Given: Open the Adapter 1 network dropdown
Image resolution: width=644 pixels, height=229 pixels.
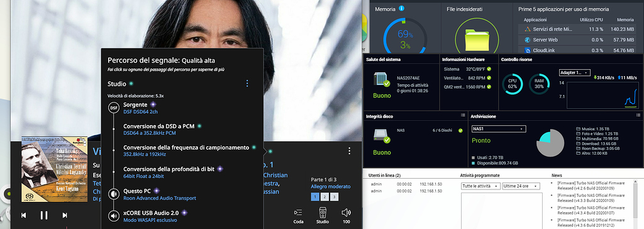Looking at the screenshot, I should click(x=575, y=73).
